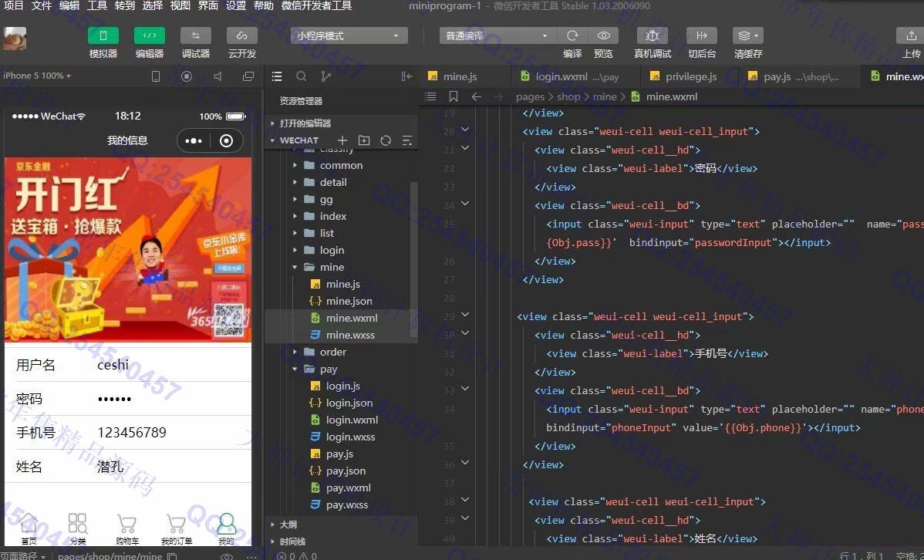Open the clear cache dropdown
The width and height of the screenshot is (924, 560).
pos(748,36)
